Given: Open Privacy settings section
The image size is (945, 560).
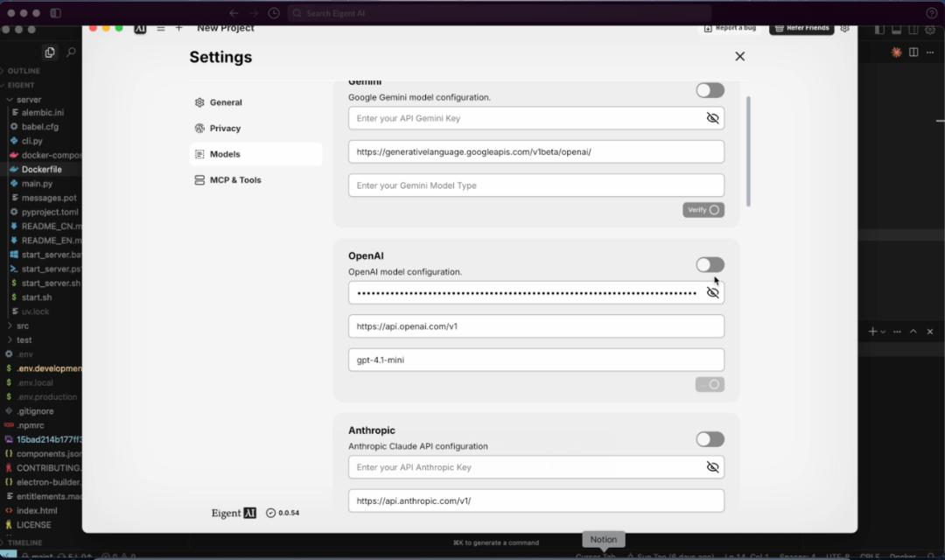Looking at the screenshot, I should click(x=255, y=129).
